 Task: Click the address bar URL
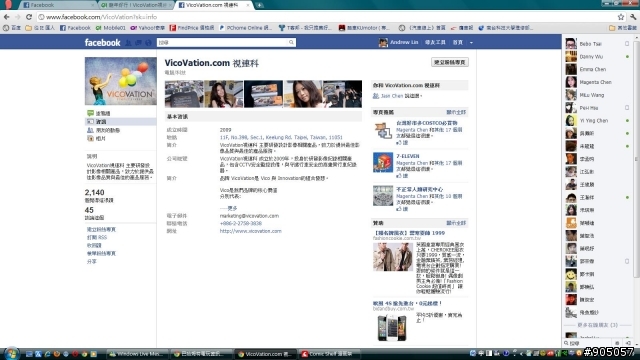[101, 17]
